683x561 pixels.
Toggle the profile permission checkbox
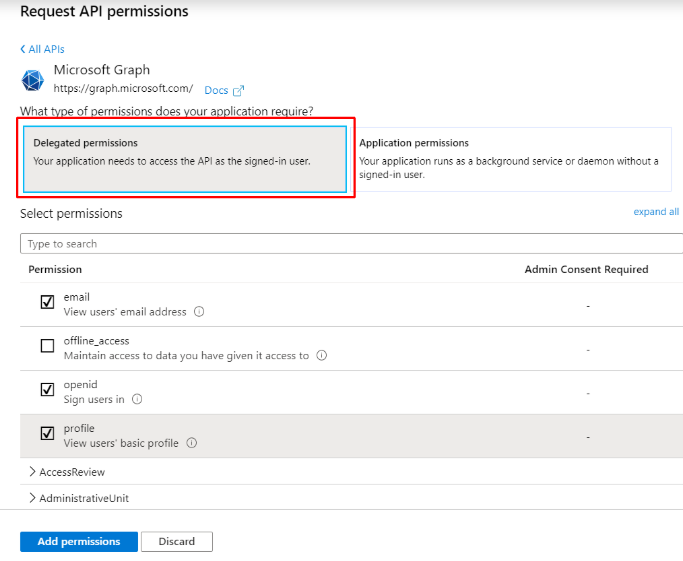(x=47, y=434)
